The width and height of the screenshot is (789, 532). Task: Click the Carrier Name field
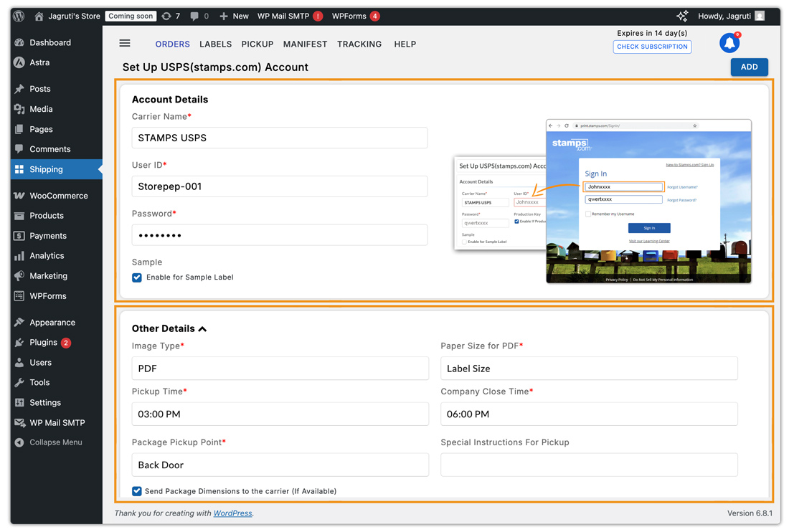pos(280,138)
